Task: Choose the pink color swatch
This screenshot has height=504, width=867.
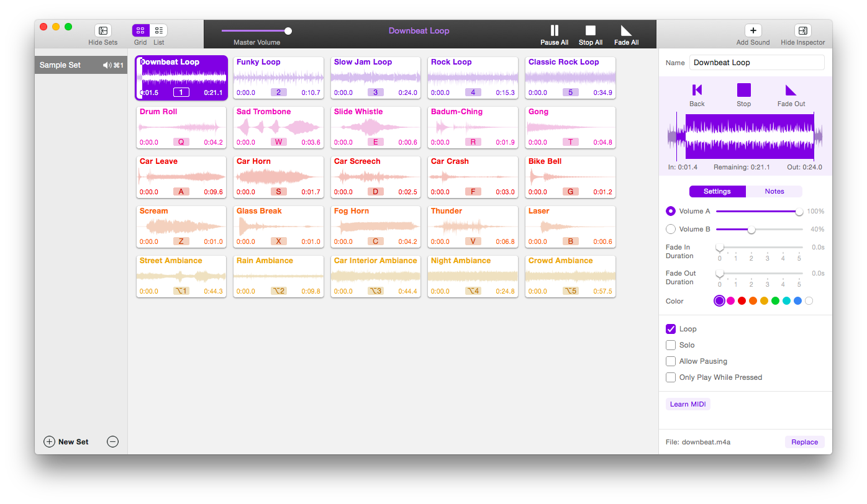Action: click(x=730, y=301)
